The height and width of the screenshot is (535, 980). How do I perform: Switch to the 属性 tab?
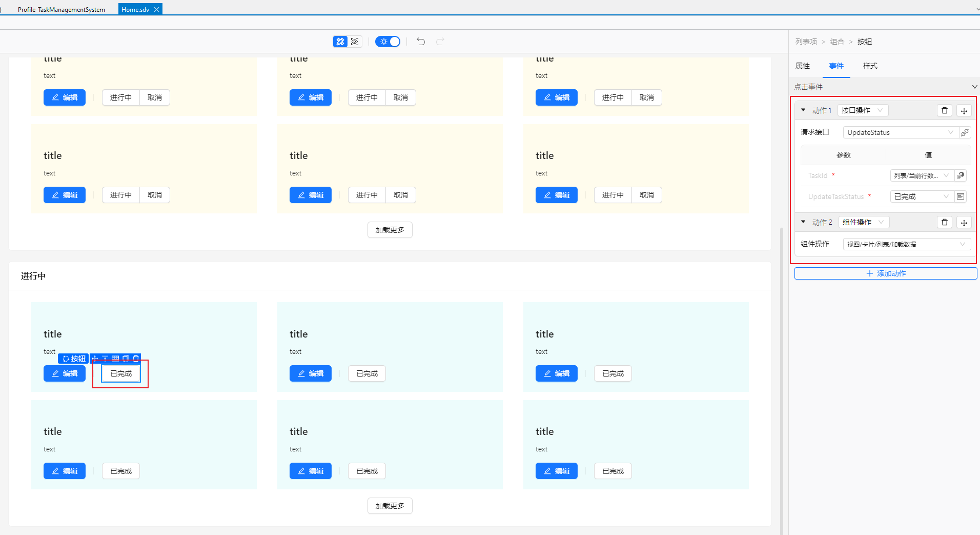pyautogui.click(x=803, y=66)
